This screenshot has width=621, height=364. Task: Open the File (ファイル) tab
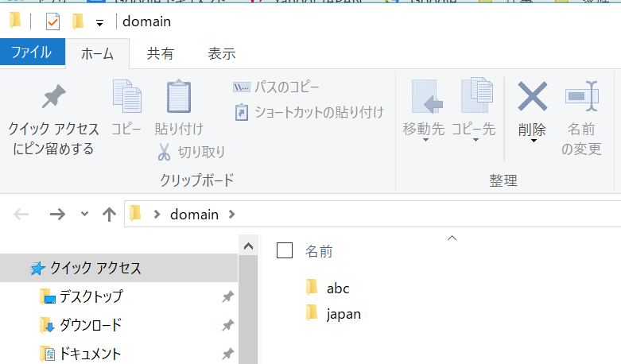pyautogui.click(x=33, y=52)
